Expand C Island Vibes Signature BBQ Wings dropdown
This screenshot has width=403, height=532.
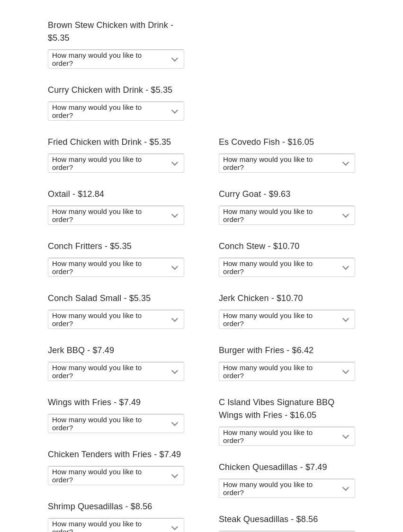[x=287, y=436]
